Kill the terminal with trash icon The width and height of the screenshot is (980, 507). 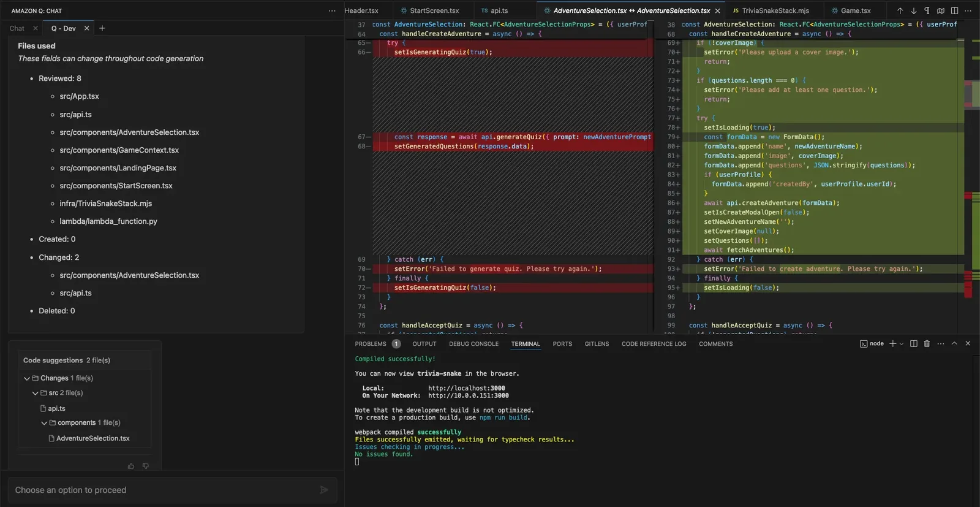pyautogui.click(x=927, y=344)
